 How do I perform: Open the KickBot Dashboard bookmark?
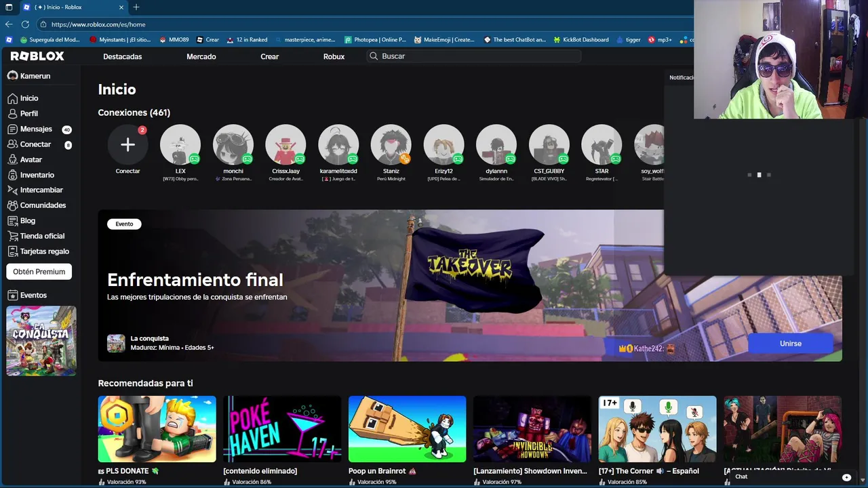[580, 40]
